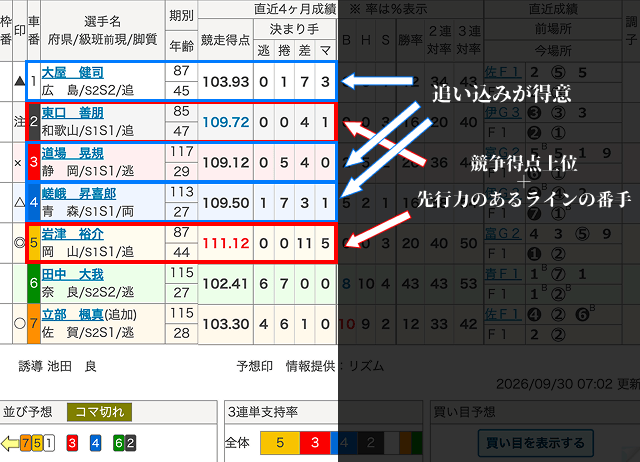The image size is (640, 462).
Task: Open racer 嵯峨 昇喜郎 profile link
Action: pos(79,194)
